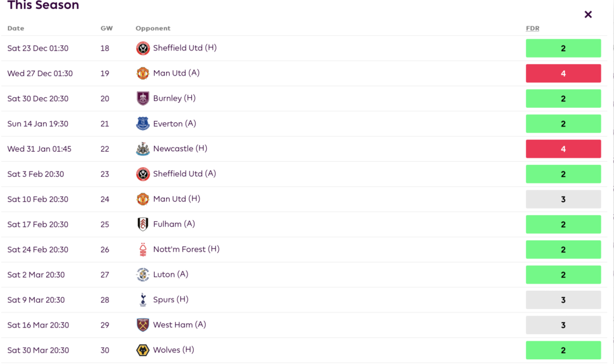Click the FDR column header
614x364 pixels.
pos(532,28)
